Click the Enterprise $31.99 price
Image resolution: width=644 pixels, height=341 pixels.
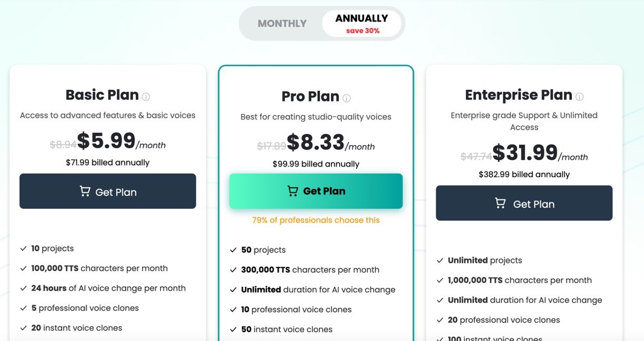point(525,153)
